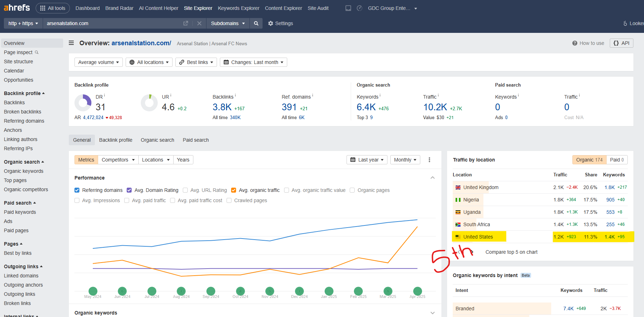
Task: Open the How to use help
Action: click(588, 43)
